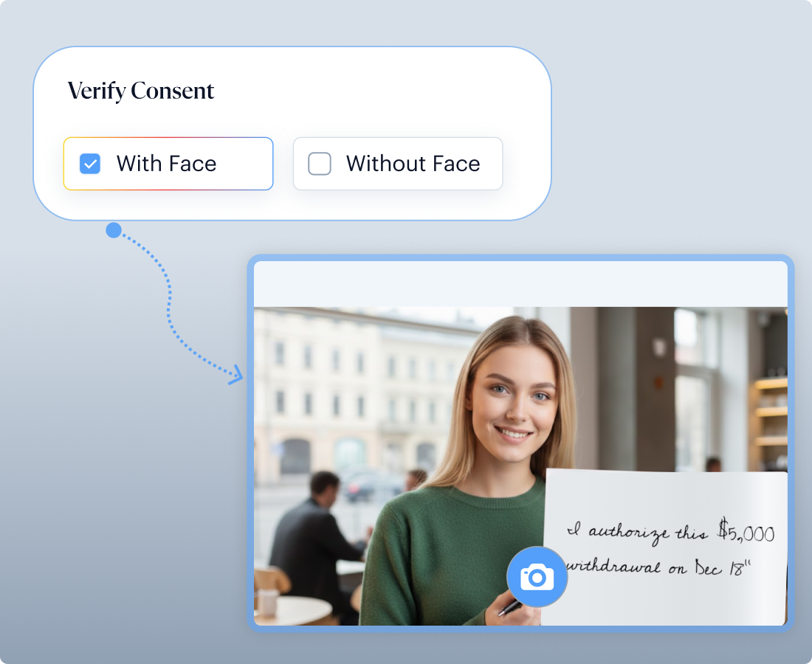
Task: Click the $5,000 amount on the note
Action: (x=746, y=531)
